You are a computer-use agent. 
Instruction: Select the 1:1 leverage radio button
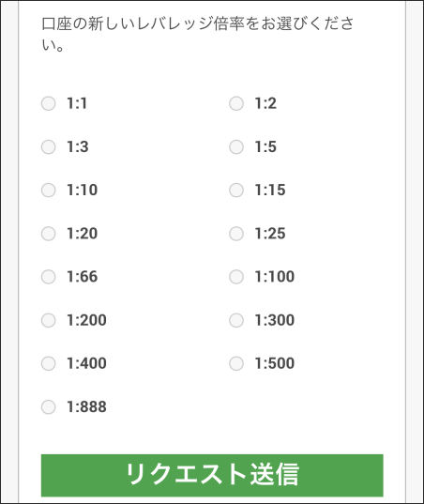(48, 103)
